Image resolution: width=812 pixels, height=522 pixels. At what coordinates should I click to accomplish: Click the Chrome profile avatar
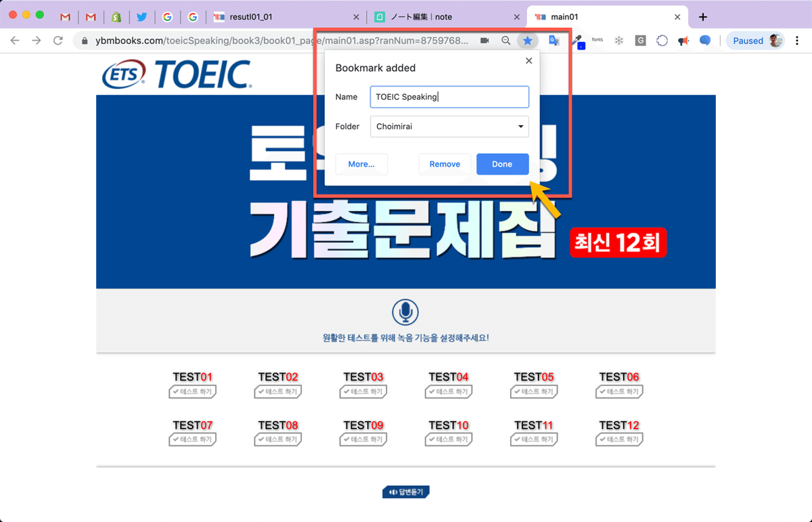point(774,41)
